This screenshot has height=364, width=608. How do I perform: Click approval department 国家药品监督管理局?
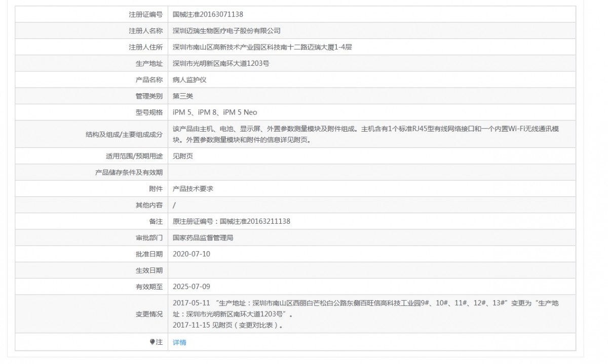(x=203, y=237)
